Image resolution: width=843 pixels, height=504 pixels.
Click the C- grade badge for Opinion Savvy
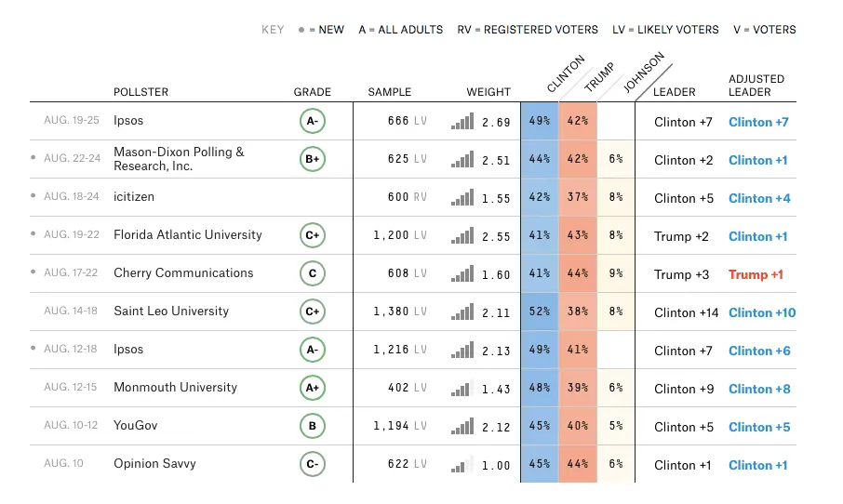(x=312, y=465)
